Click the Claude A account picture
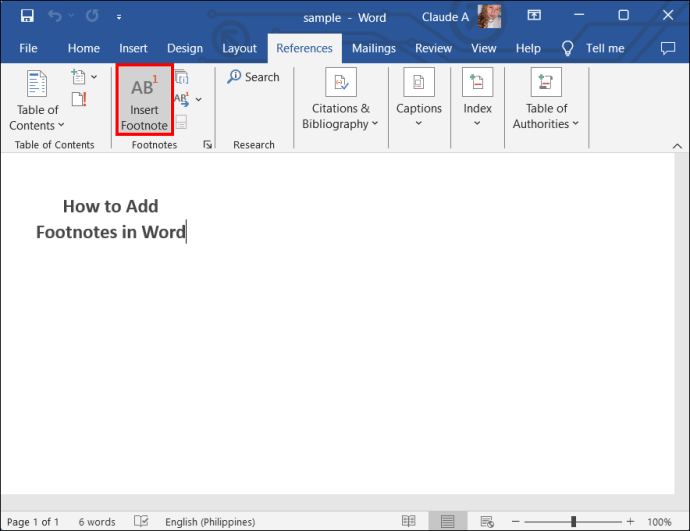Viewport: 690px width, 531px height. click(489, 16)
